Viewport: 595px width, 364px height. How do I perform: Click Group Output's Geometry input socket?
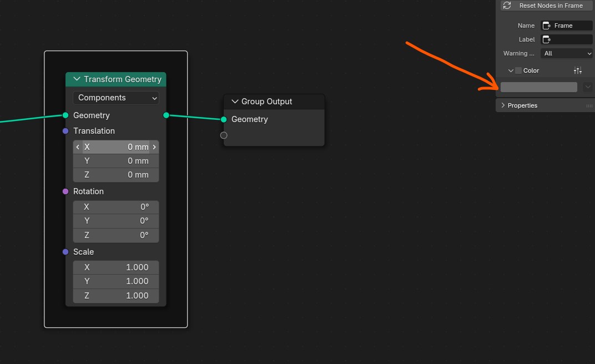pos(224,119)
